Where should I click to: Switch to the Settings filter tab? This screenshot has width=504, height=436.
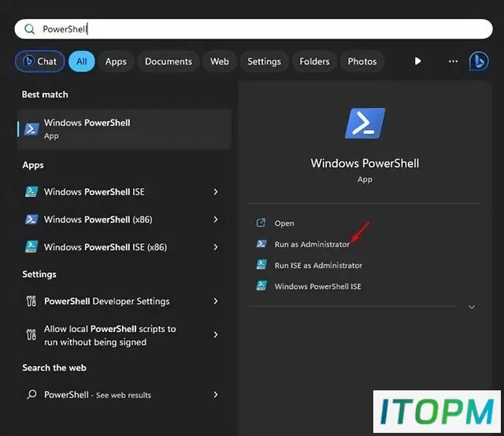(x=264, y=61)
